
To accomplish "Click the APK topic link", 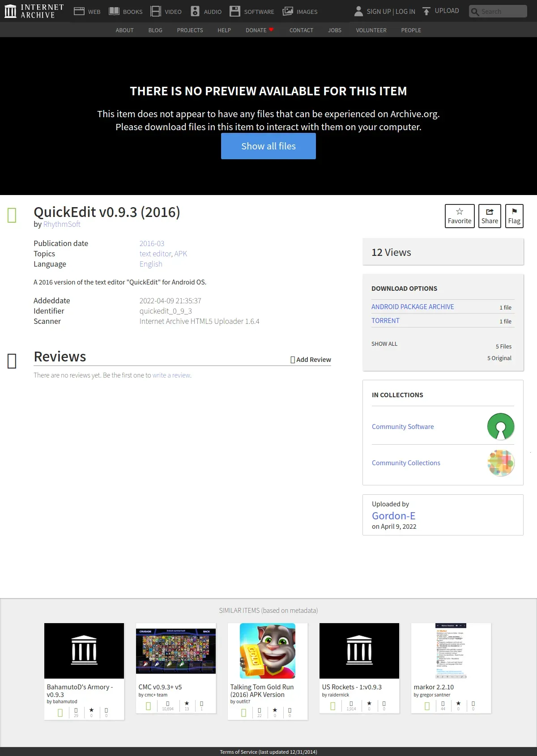I will tap(181, 254).
